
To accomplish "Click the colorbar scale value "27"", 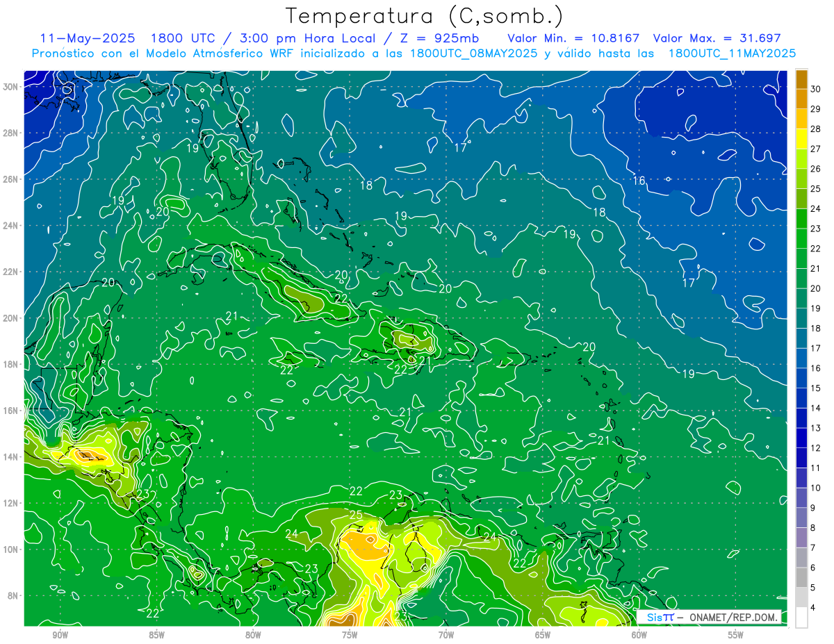I will (x=817, y=149).
